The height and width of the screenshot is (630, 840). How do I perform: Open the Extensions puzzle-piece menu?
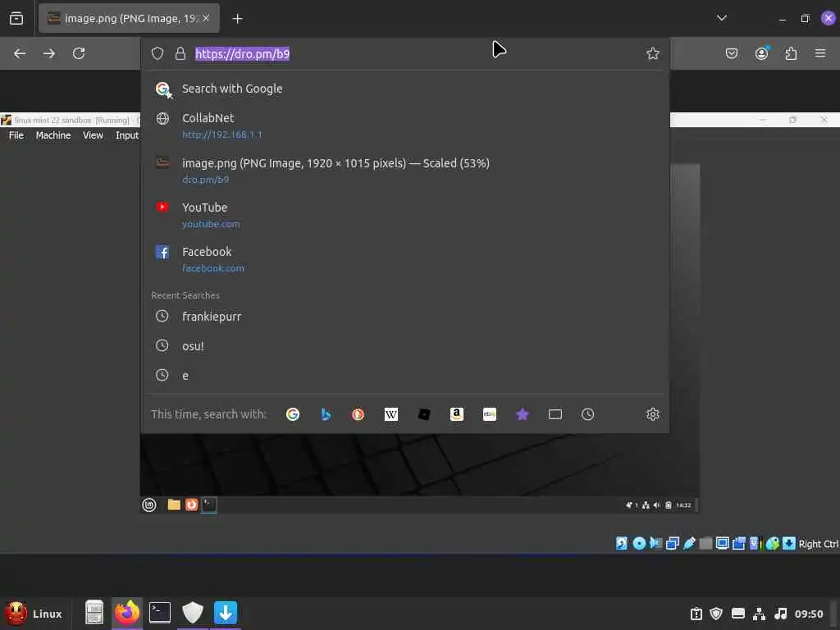[791, 53]
